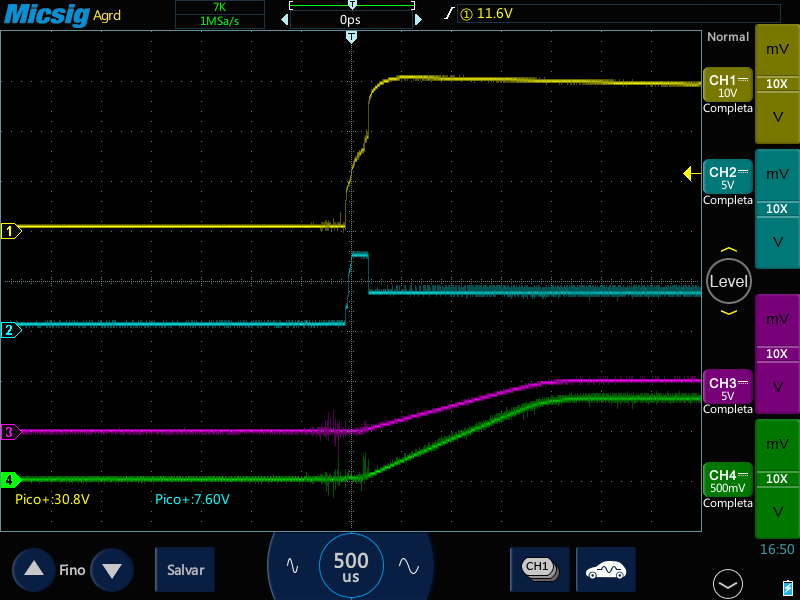This screenshot has height=600, width=800.
Task: Select the trigger T marker on the grid's top edge
Action: click(351, 37)
